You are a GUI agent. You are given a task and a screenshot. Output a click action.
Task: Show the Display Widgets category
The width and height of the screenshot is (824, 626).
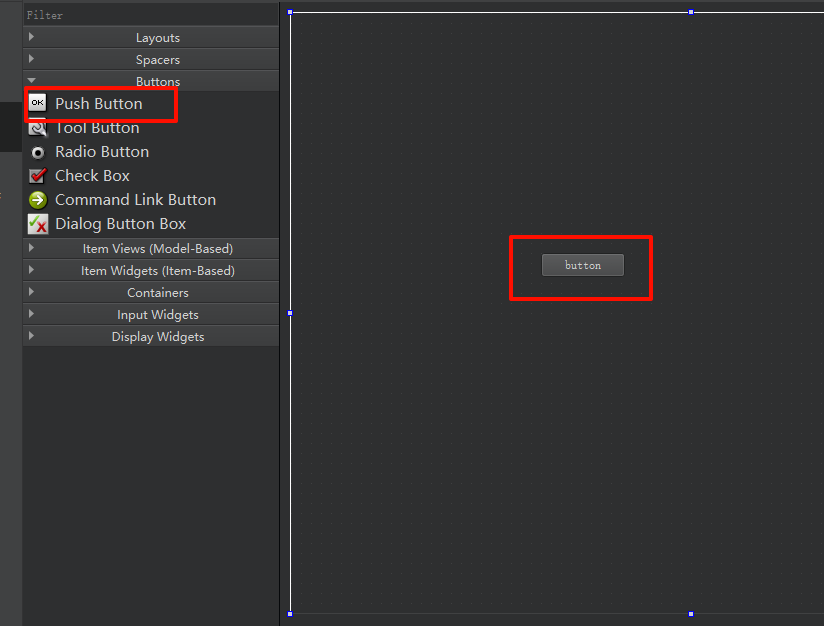click(x=157, y=337)
